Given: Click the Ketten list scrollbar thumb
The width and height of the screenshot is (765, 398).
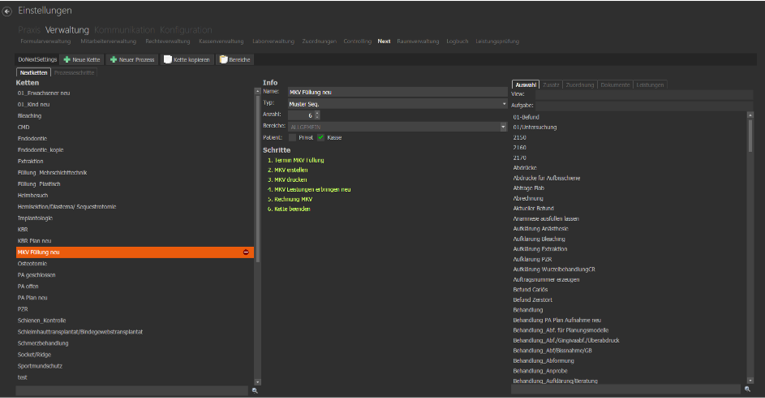Looking at the screenshot, I should pyautogui.click(x=258, y=178).
